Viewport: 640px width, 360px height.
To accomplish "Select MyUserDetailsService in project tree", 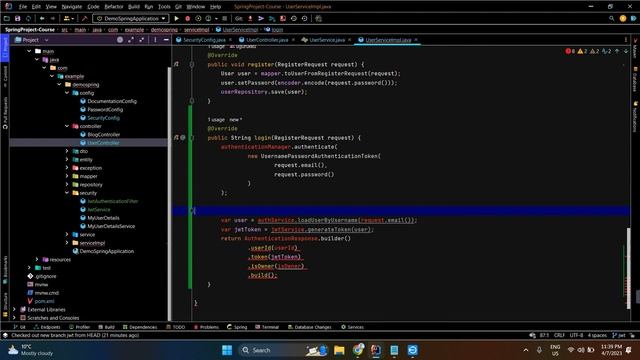I will coord(107,226).
